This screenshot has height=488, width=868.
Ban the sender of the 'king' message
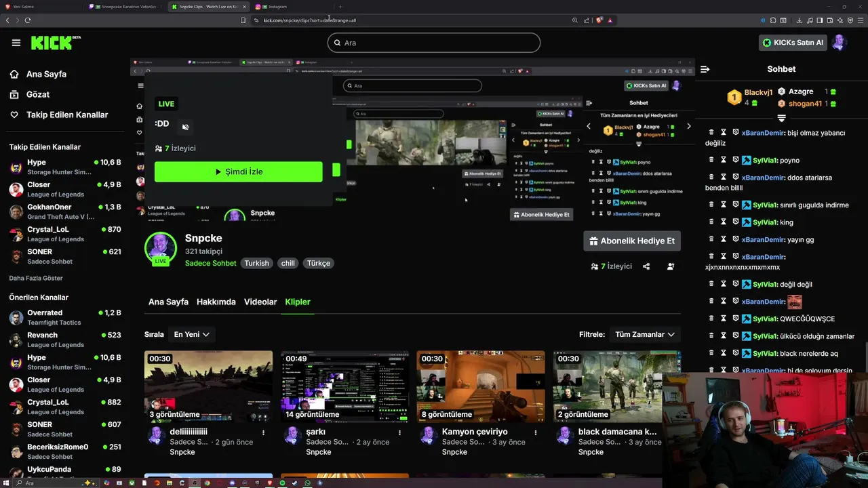[x=735, y=222]
